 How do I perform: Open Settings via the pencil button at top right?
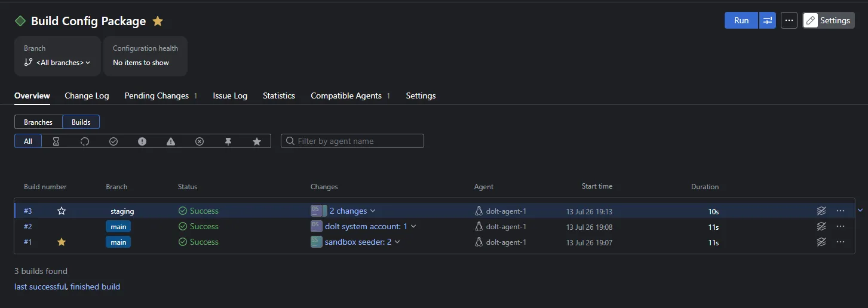[829, 20]
